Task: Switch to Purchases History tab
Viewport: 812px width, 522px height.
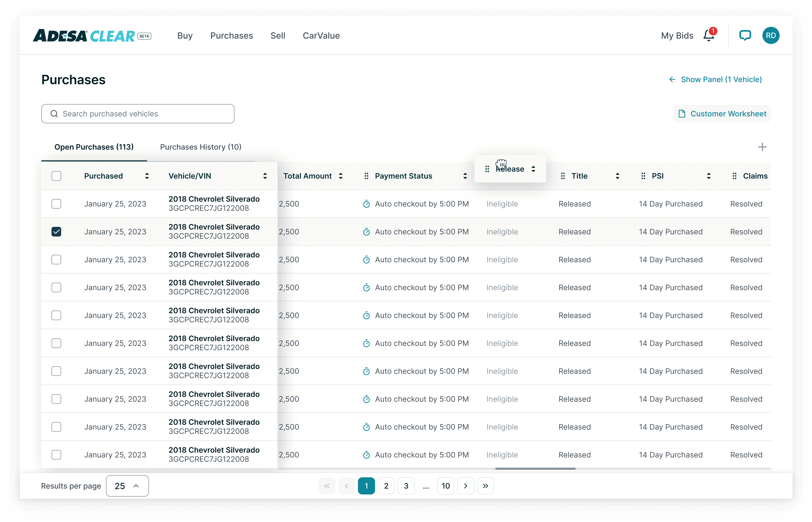Action: click(x=201, y=147)
